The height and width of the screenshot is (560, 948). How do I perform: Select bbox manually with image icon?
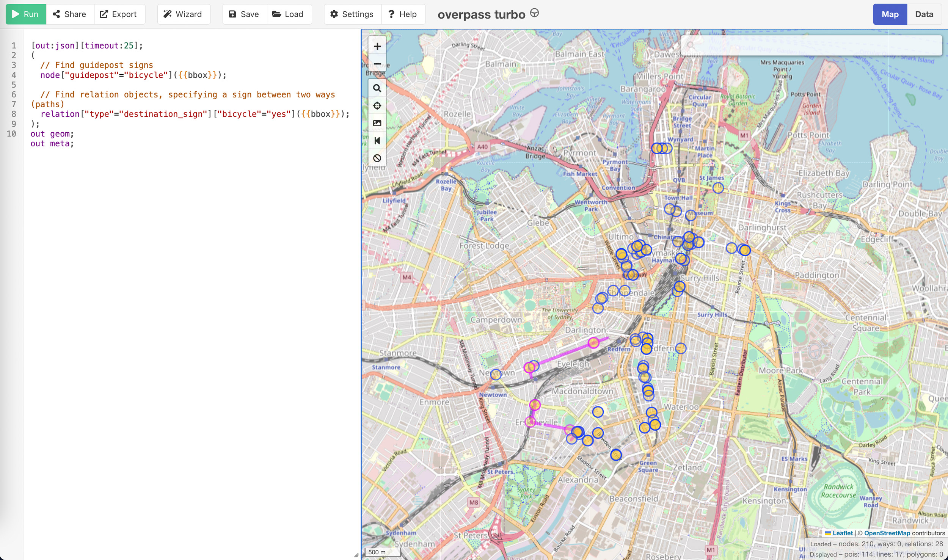(x=377, y=123)
